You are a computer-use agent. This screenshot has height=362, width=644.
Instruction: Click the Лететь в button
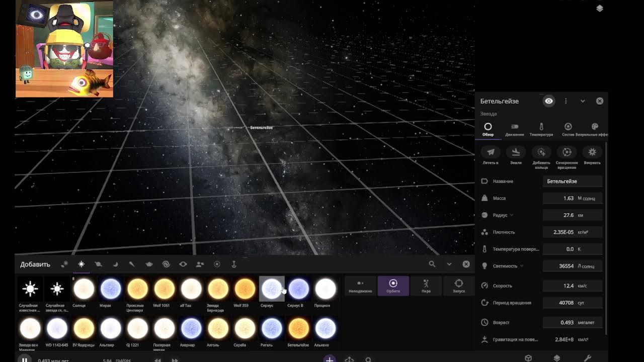[x=491, y=156]
